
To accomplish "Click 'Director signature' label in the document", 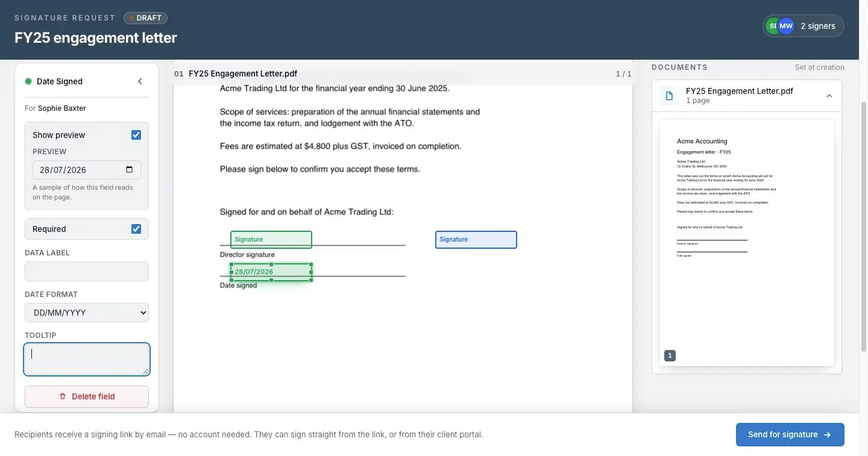I will (247, 255).
